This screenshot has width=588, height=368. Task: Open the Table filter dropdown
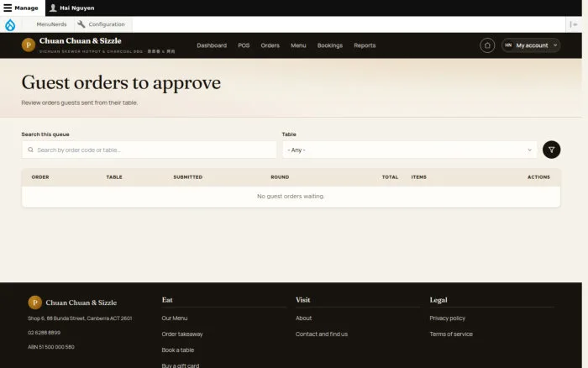click(x=410, y=150)
